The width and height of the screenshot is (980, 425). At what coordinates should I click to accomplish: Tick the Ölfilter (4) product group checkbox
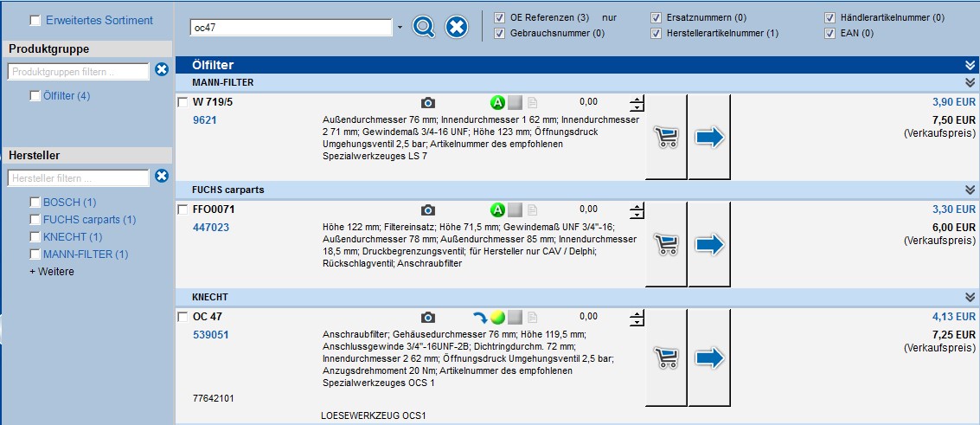pyautogui.click(x=35, y=95)
